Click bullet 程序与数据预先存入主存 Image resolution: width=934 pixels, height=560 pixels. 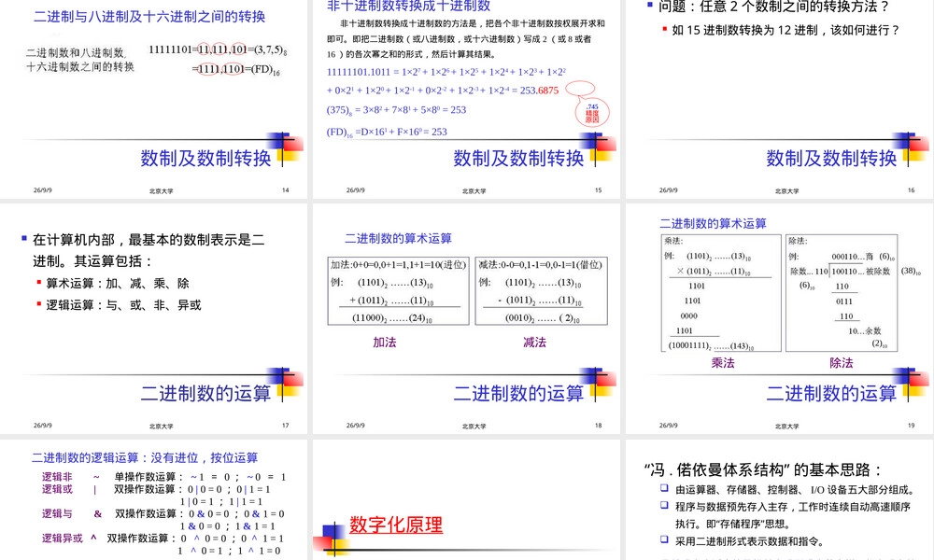click(793, 515)
